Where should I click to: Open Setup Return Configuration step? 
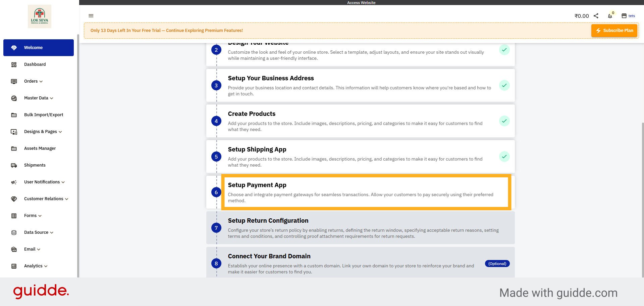(x=361, y=228)
